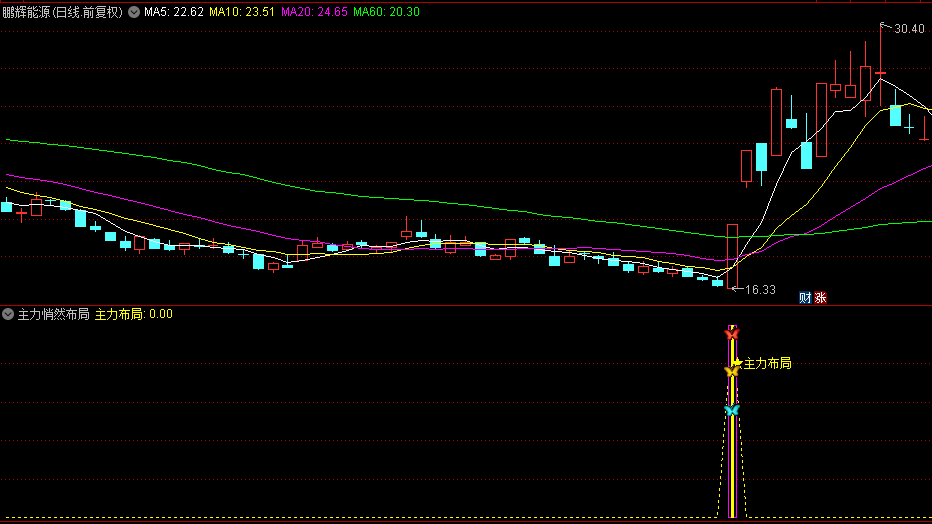
Task: Open the dropdown next to 鹏辉能源 chart title
Action: pos(134,12)
